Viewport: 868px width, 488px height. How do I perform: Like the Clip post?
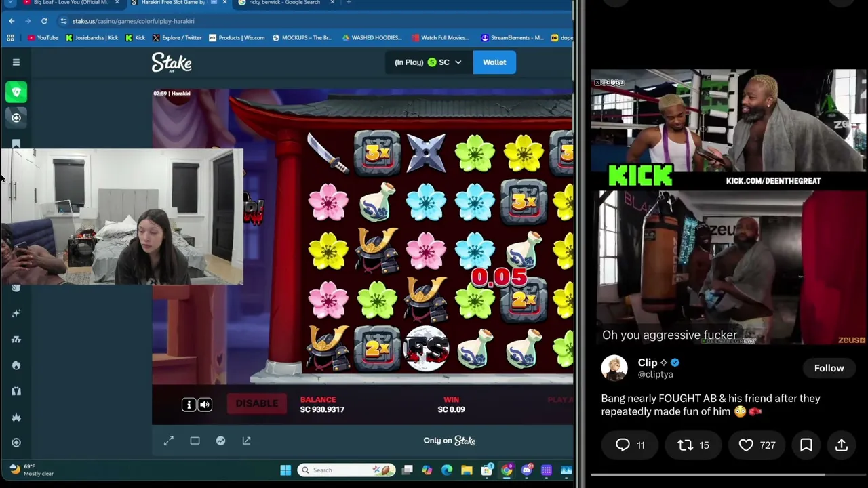[757, 445]
